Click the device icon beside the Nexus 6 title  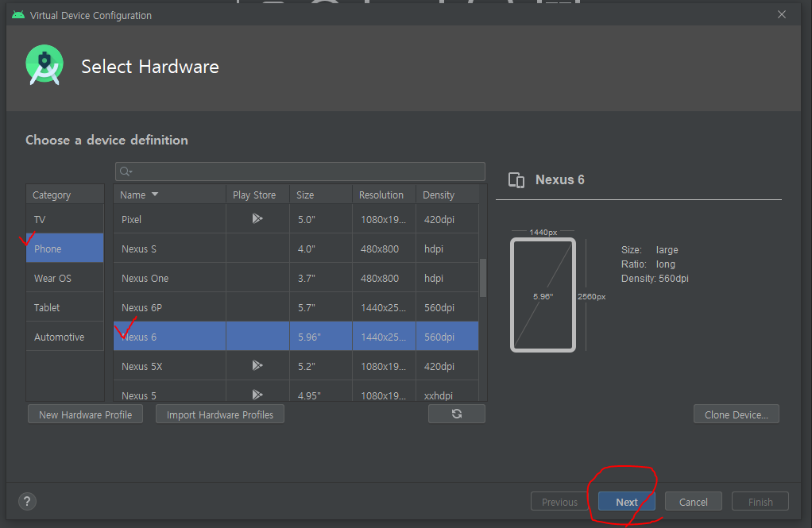point(516,179)
